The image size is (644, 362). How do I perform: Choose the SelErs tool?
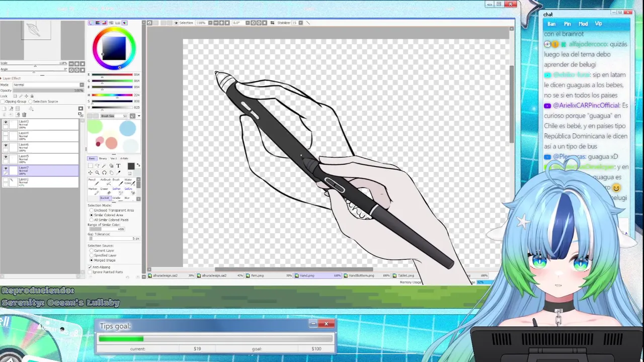(x=130, y=192)
